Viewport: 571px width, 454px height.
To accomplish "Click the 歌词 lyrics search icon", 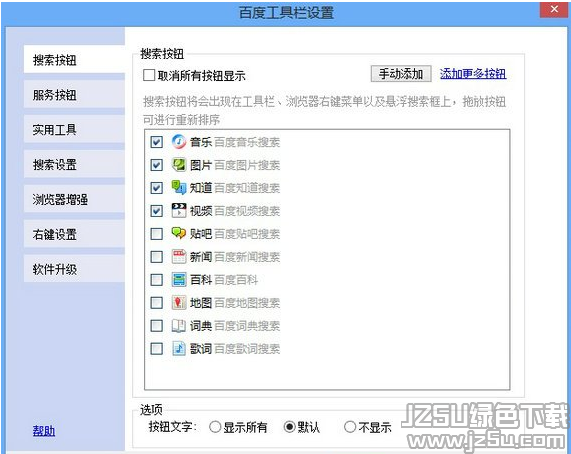I will point(179,348).
